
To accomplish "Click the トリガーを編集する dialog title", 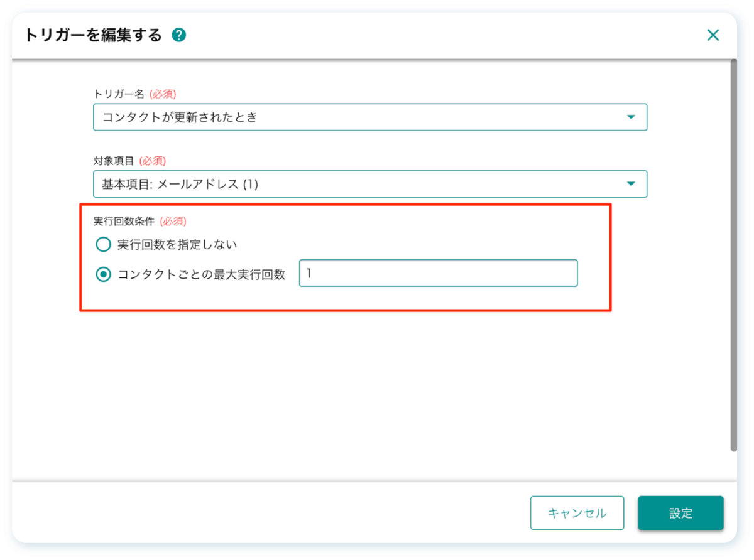I will [x=93, y=35].
